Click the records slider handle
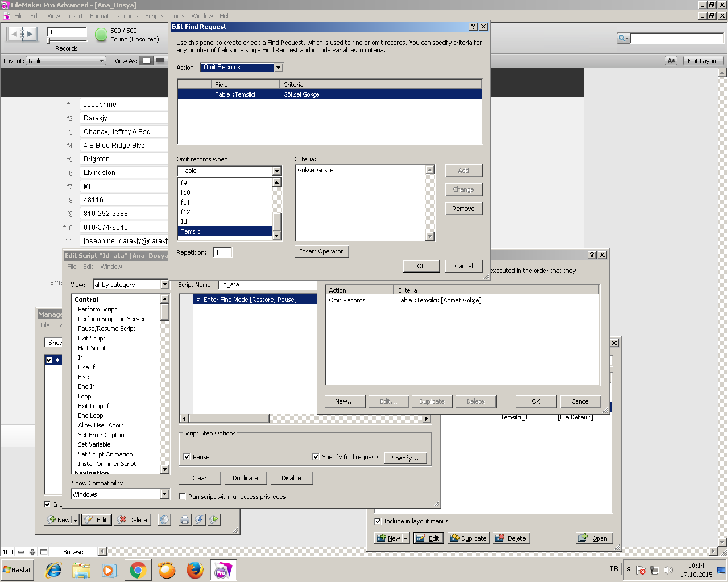This screenshot has height=582, width=728. point(50,41)
